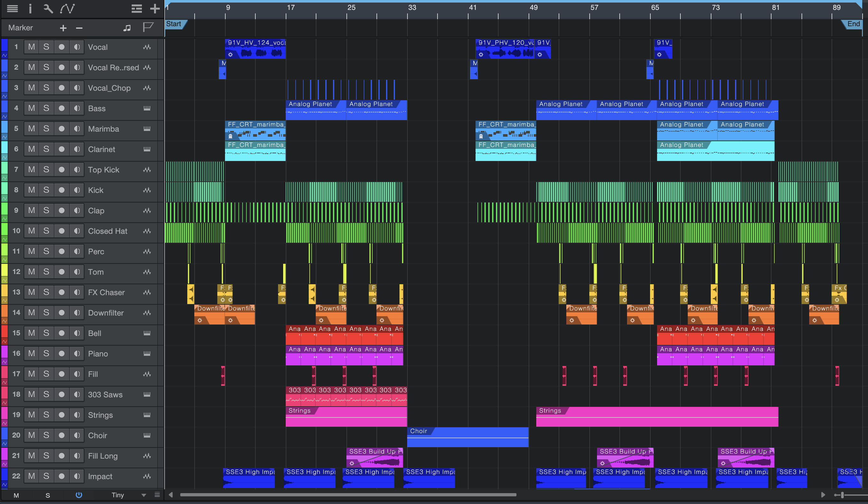
Task: Click the Piano track color swatch
Action: coord(4,351)
